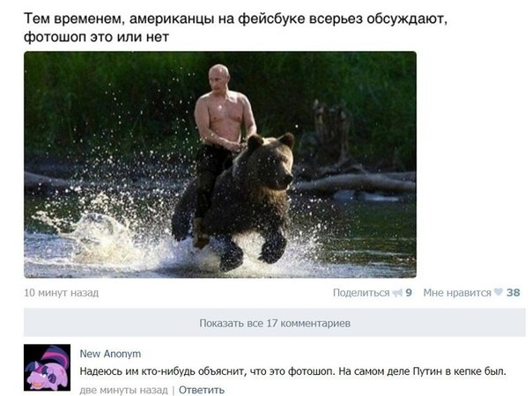Click the megaphone share icon

(397, 292)
